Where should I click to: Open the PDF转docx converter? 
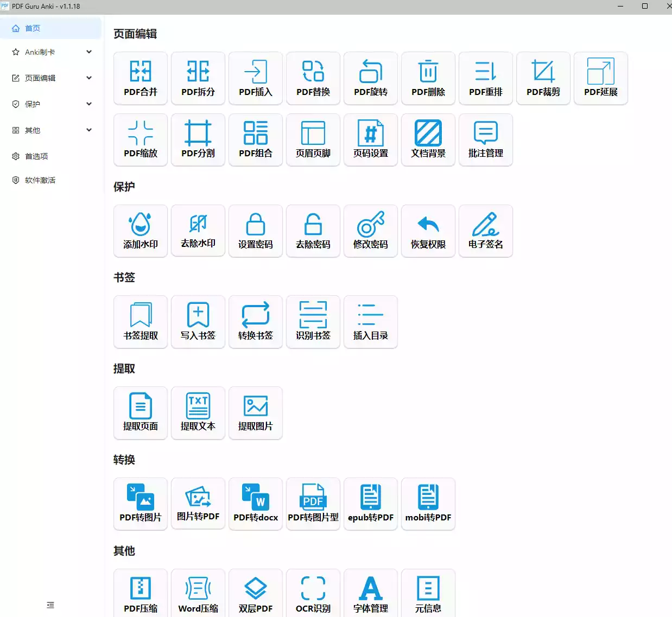256,504
